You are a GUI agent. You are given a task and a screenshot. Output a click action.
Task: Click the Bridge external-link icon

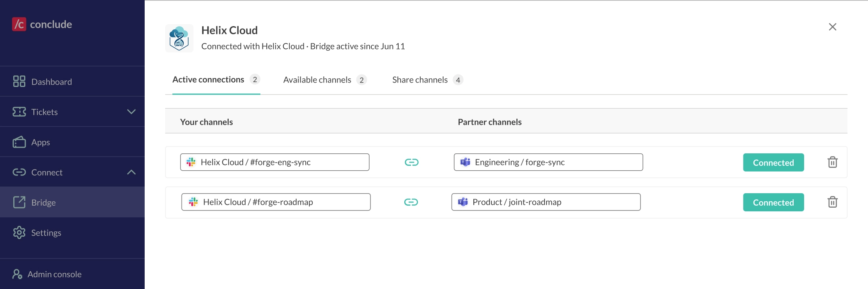tap(19, 202)
